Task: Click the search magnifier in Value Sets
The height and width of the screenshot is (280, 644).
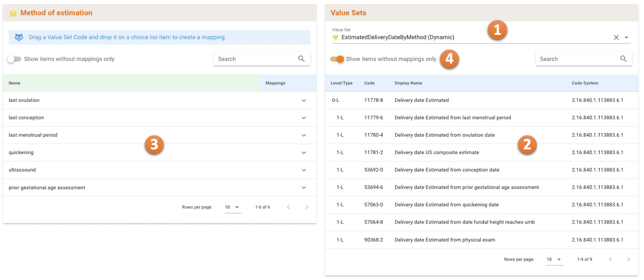Action: pos(623,59)
